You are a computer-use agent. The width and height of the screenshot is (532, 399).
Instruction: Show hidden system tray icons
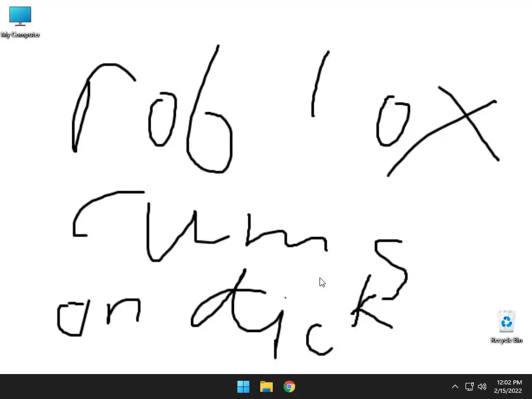(455, 387)
